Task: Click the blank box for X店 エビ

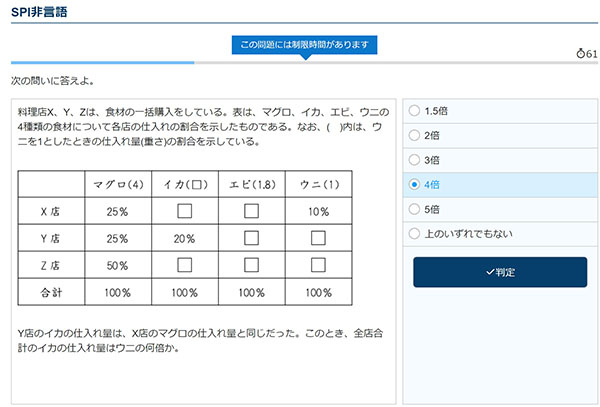Action: pyautogui.click(x=251, y=211)
